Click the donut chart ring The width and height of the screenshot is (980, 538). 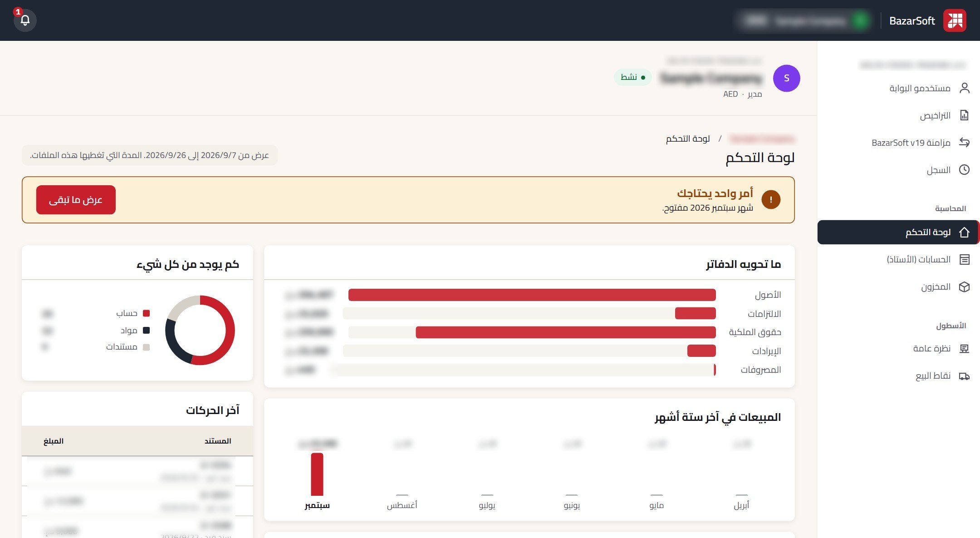[x=200, y=330]
